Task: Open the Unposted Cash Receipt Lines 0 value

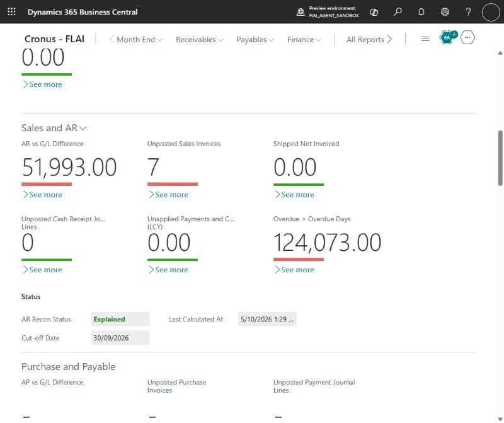Action: coord(28,243)
